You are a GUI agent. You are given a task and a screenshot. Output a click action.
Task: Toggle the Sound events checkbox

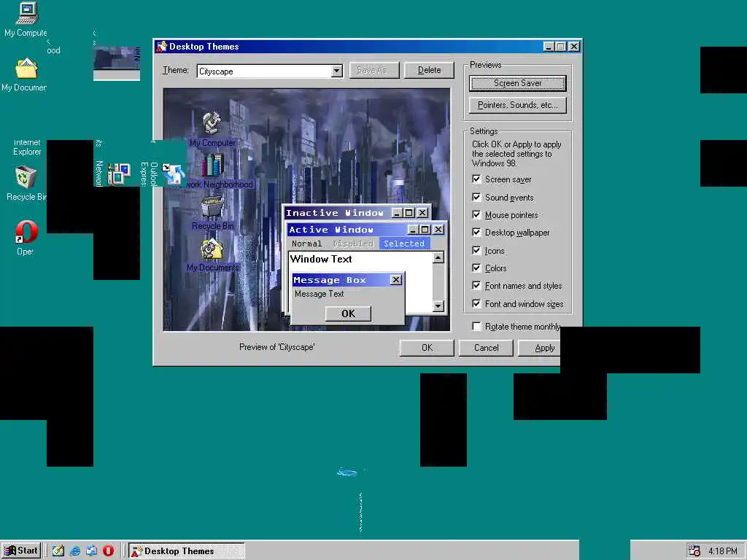click(x=476, y=197)
